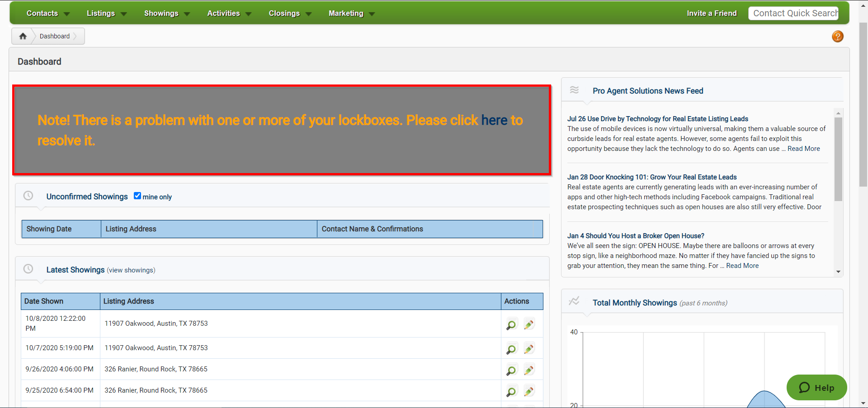The image size is (868, 408).
Task: Click 'here' link in lockbox warning
Action: point(494,120)
